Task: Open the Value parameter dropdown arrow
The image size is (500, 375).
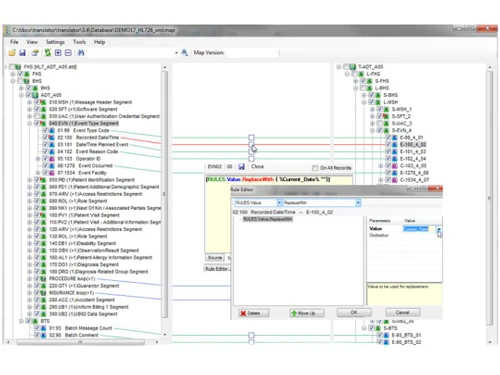Action: tap(439, 229)
